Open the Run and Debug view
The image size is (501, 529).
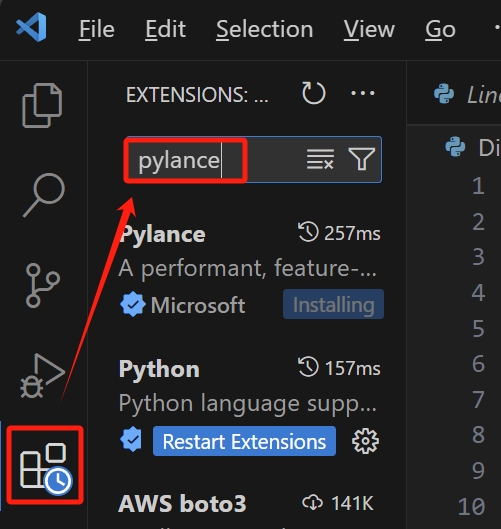click(43, 375)
